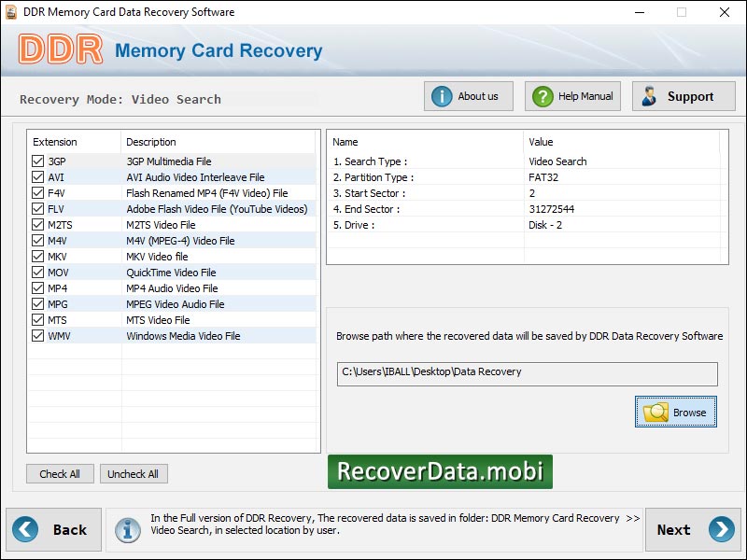Click the About us info icon

[441, 95]
